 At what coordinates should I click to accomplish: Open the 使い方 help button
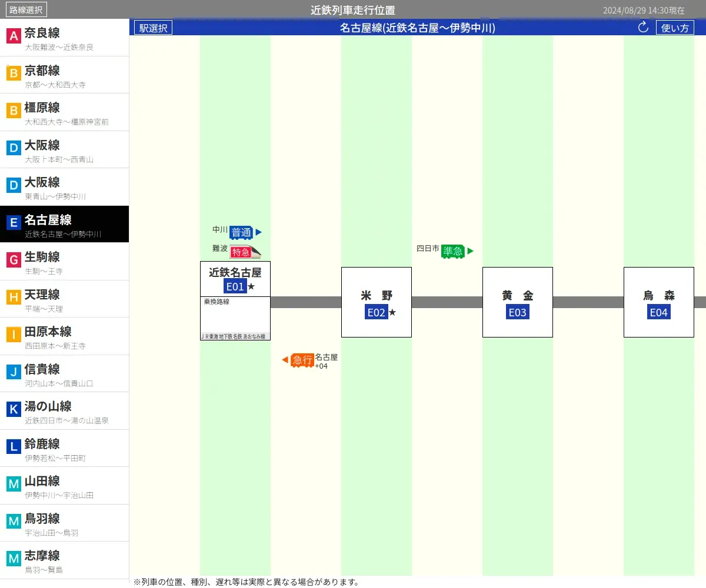675,28
